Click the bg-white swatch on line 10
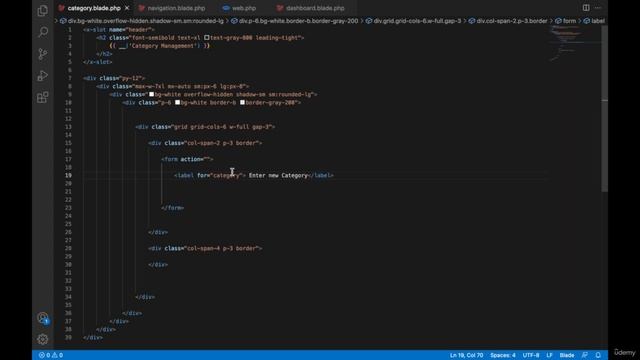640x360 pixels. 178,102
